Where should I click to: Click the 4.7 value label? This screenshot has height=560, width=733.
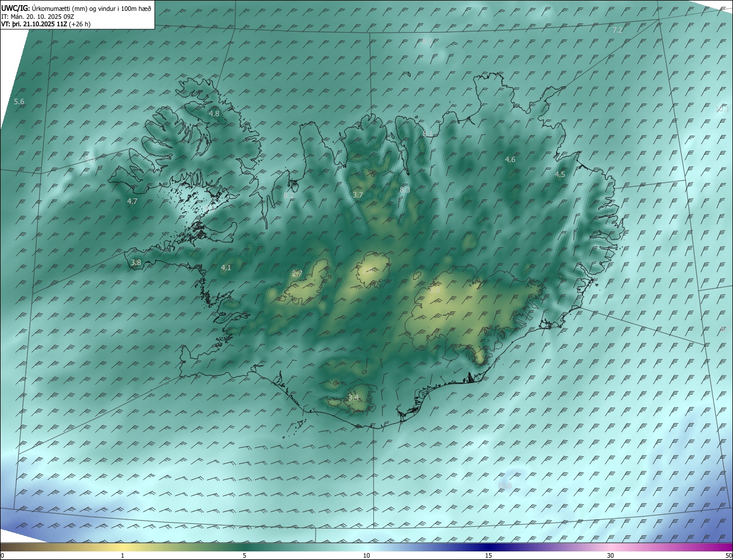(x=132, y=202)
